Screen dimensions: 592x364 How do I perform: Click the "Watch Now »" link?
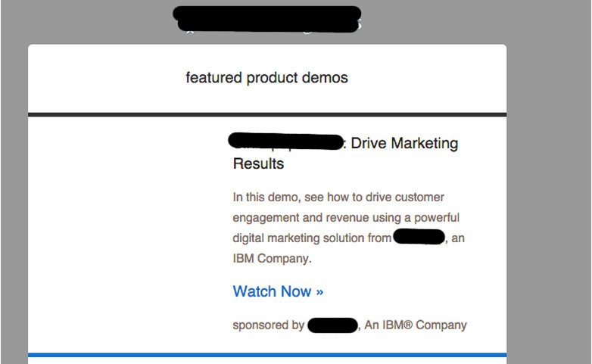(278, 291)
